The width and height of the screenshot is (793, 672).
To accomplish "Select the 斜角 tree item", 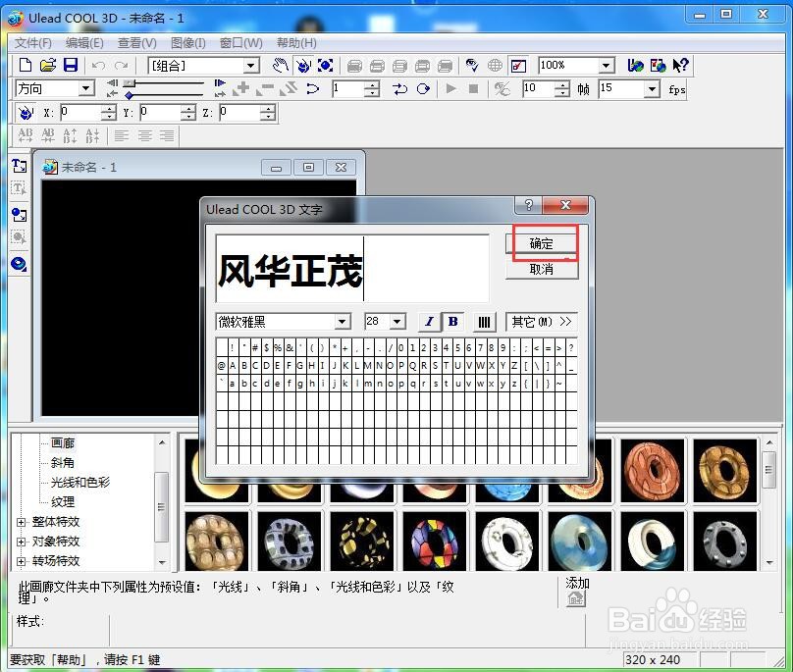I will [x=63, y=463].
